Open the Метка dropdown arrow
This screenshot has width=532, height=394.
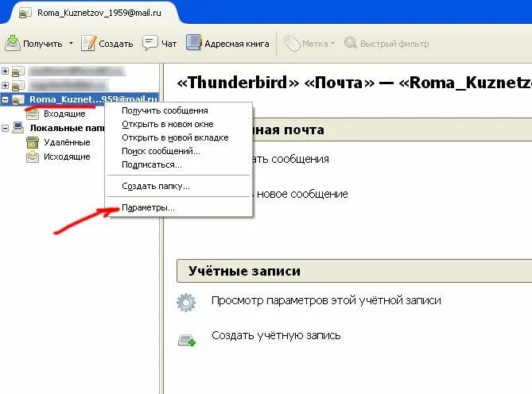point(332,44)
